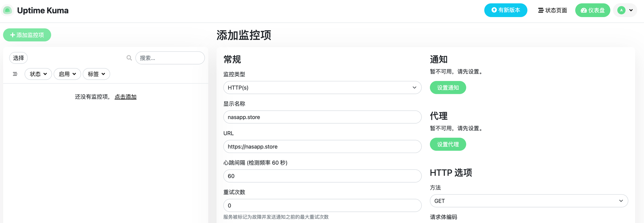Click the setup notification (设置通知) button
Screen dimensions: 644x223
click(x=448, y=87)
